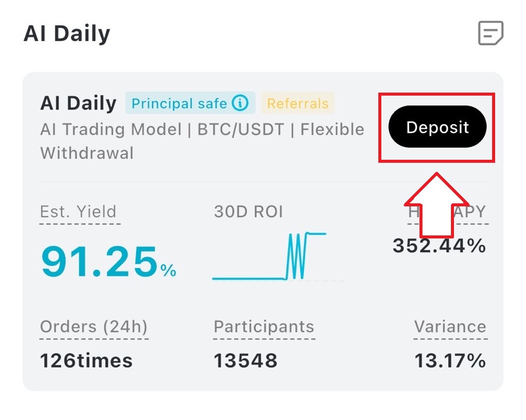
Task: Tap the Est. Yield underlined label
Action: coord(78,212)
